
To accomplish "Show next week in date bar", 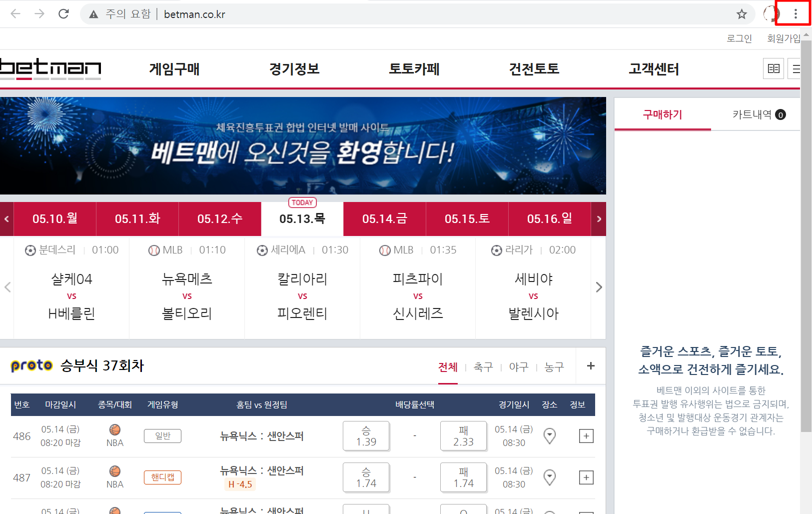I will [599, 219].
